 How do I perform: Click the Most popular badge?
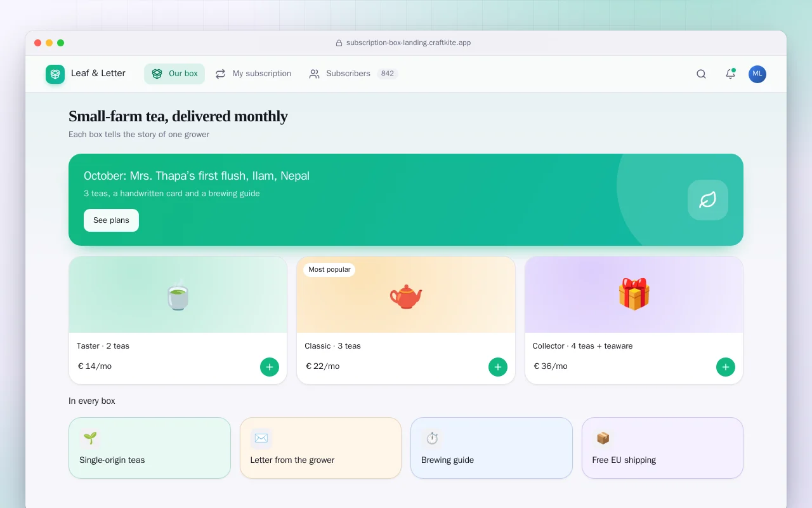pos(329,270)
